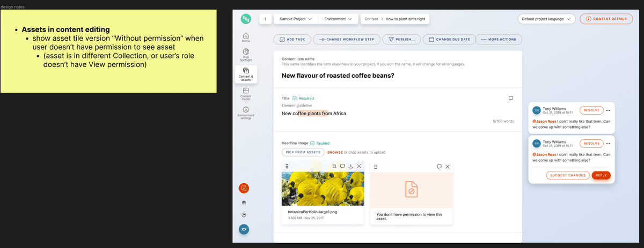Open the Default project language dropdown
This screenshot has width=644, height=248.
coord(546,19)
